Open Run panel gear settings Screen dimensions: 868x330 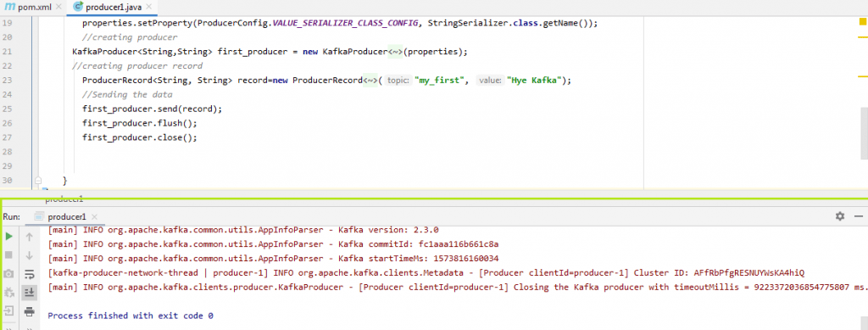(x=840, y=216)
